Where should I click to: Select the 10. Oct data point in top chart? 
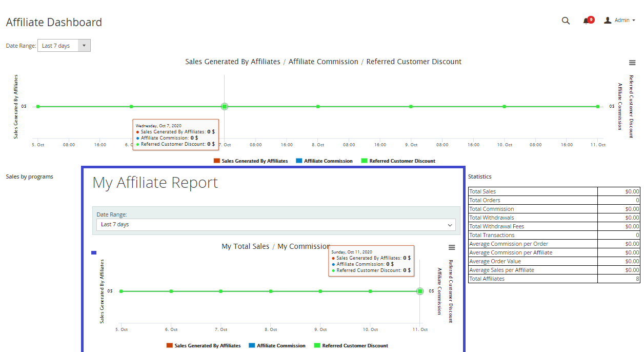505,106
